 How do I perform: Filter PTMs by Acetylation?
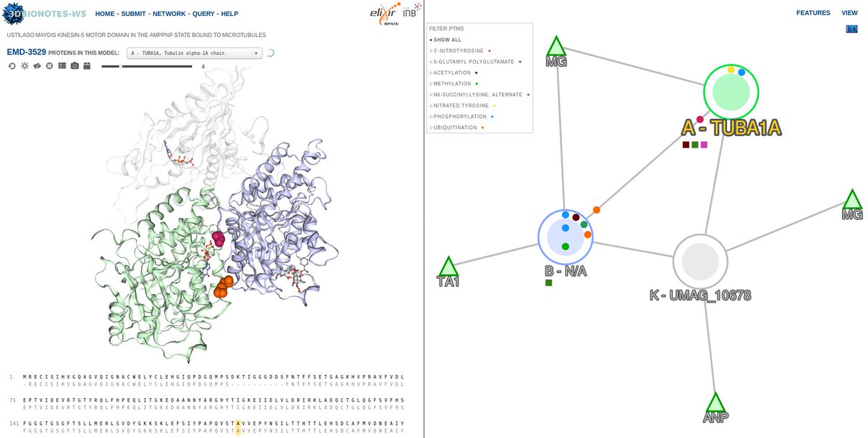click(454, 72)
